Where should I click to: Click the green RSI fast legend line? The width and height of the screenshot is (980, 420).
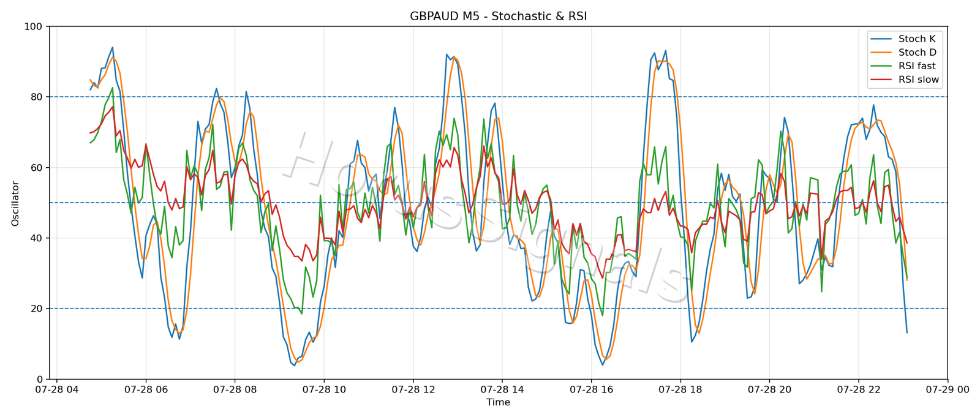click(x=881, y=66)
